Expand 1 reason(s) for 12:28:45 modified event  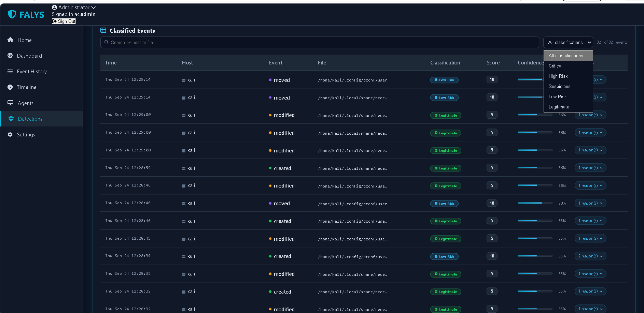click(590, 238)
